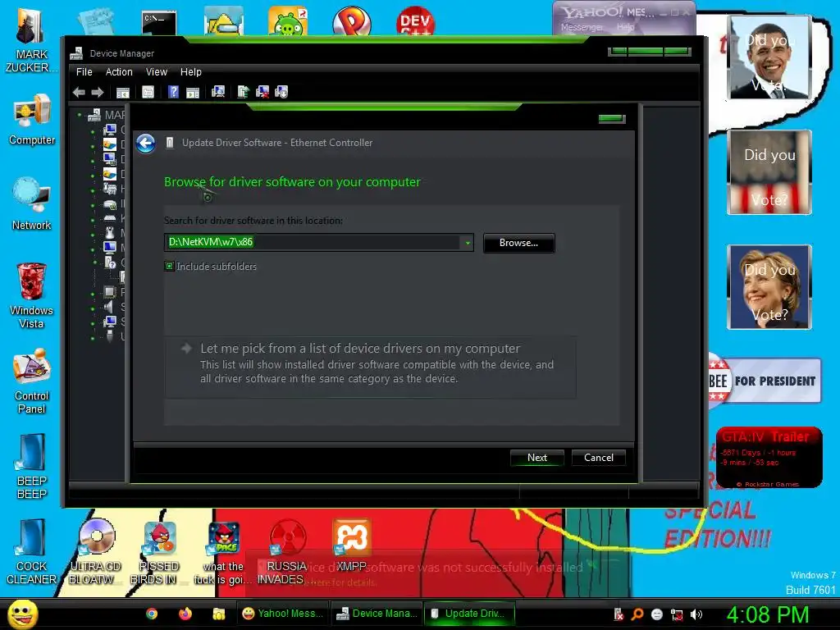Select the Control Panel desktop icon
Screen dimensions: 840x630
pos(32,381)
